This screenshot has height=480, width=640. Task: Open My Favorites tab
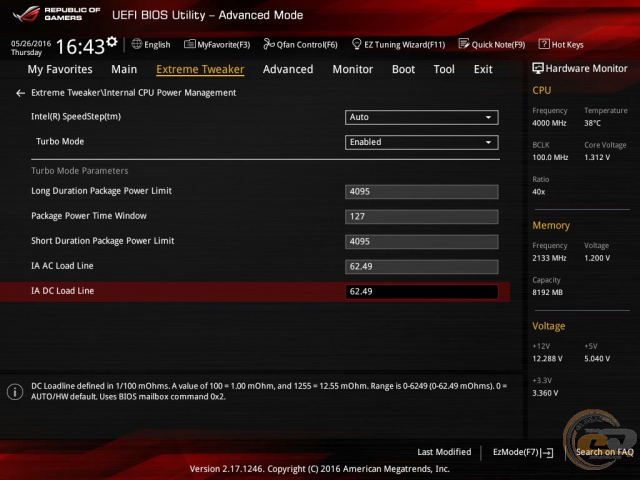[60, 69]
